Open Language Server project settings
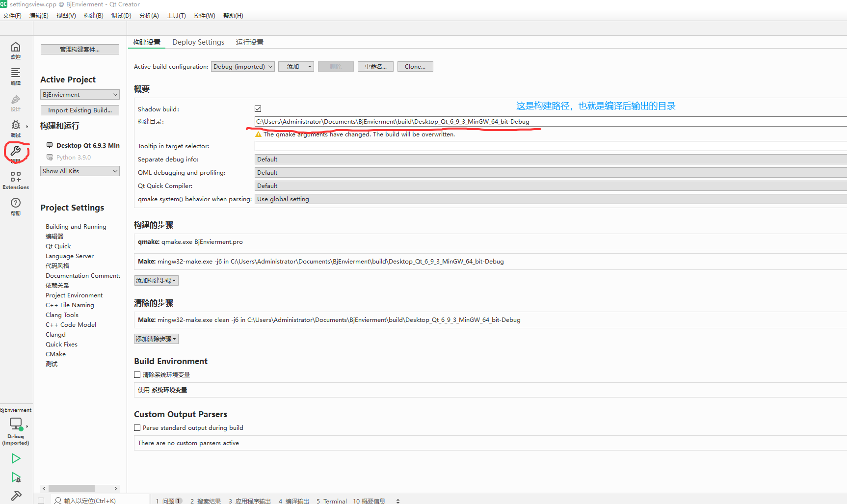Image resolution: width=847 pixels, height=504 pixels. click(70, 256)
